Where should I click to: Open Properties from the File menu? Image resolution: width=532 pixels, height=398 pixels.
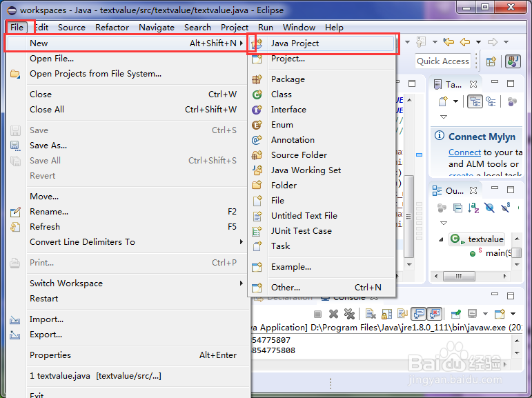tap(127, 355)
